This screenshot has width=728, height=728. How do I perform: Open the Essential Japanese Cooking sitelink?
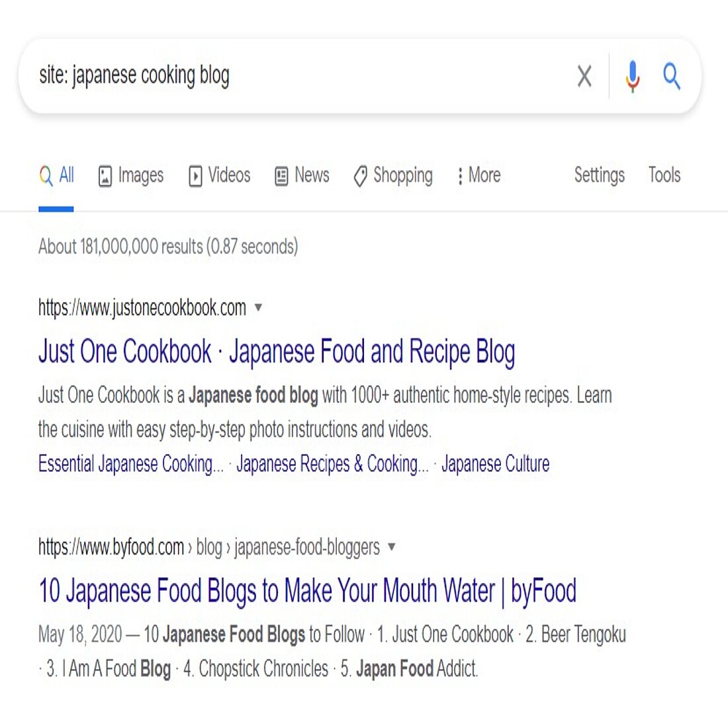(x=132, y=463)
